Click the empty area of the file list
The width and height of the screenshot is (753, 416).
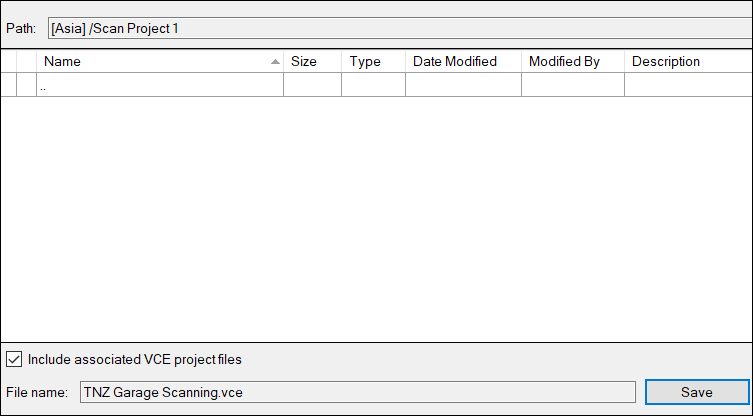pyautogui.click(x=376, y=220)
